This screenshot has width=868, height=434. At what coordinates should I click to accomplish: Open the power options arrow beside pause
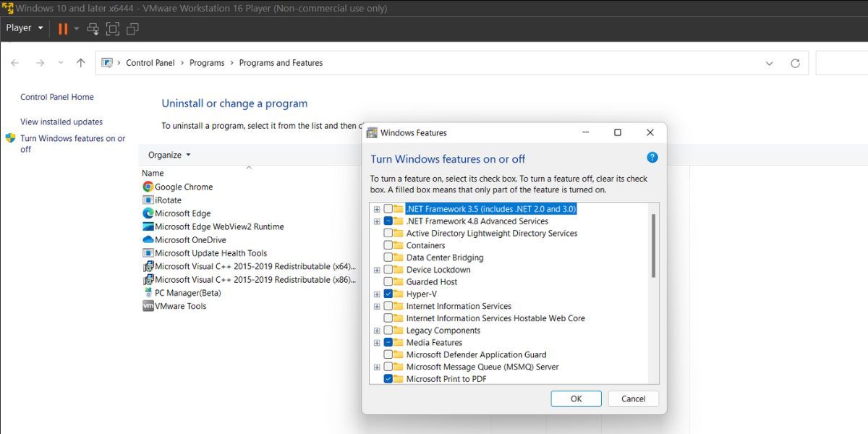[x=76, y=28]
